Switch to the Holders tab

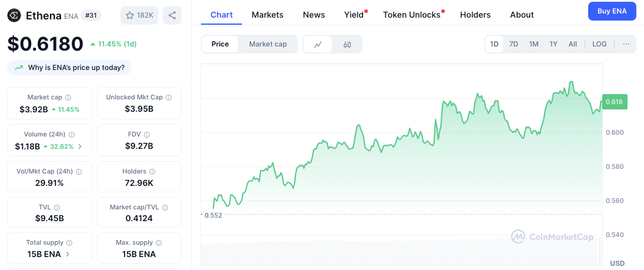[475, 15]
